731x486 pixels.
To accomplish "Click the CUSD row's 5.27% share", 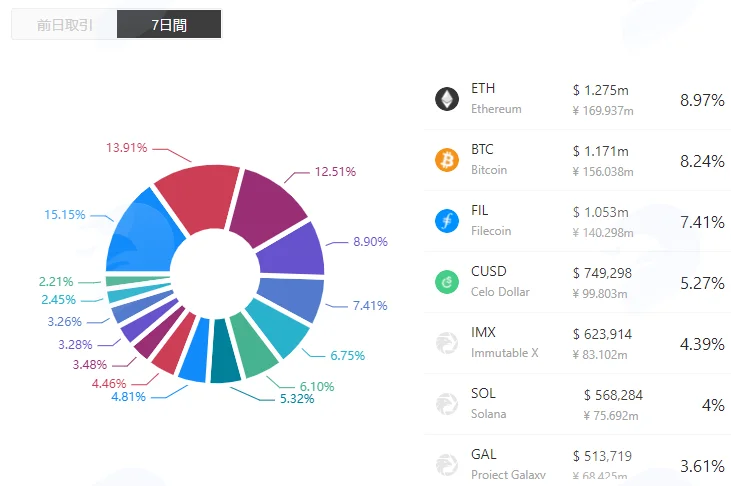I will click(702, 283).
